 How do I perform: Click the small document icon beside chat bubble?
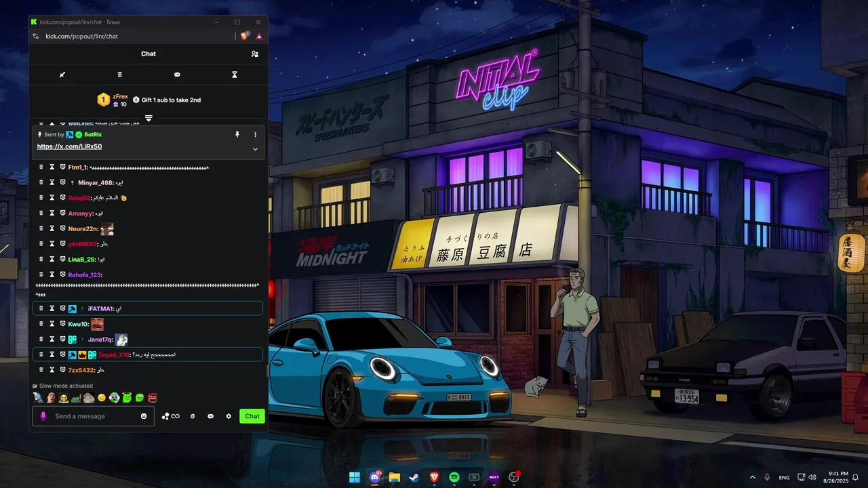(x=193, y=416)
